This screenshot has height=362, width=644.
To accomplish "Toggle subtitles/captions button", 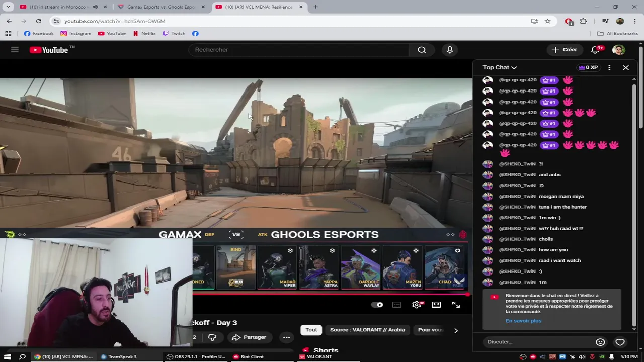I will click(x=397, y=305).
